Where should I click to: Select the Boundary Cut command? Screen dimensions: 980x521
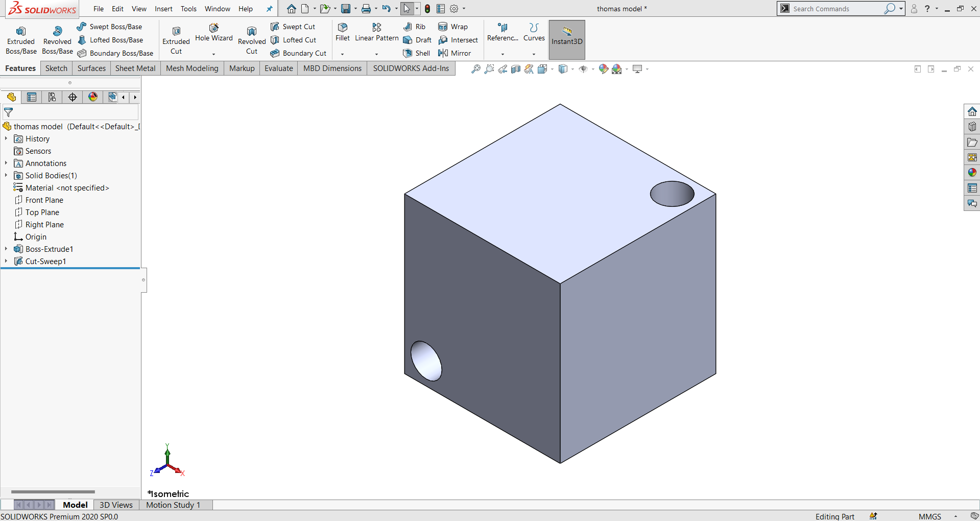click(x=299, y=53)
